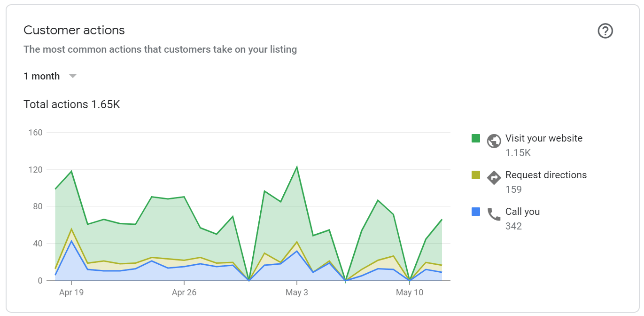Click the Customer actions heading
The height and width of the screenshot is (316, 644).
click(x=74, y=31)
